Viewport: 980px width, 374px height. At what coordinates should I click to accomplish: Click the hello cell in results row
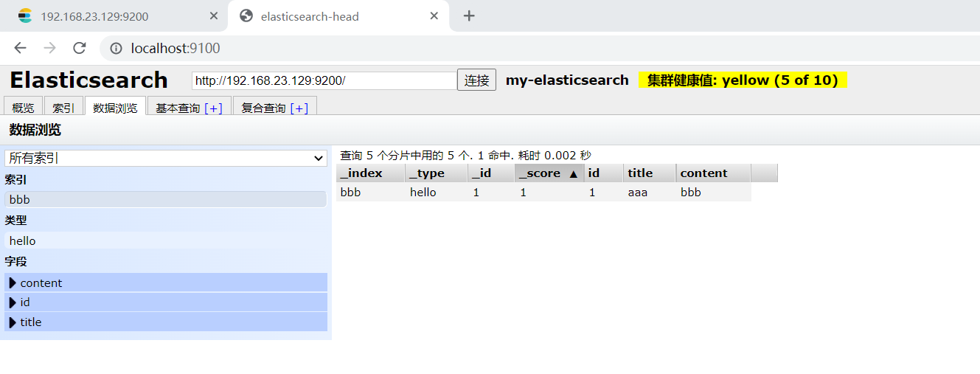pyautogui.click(x=437, y=192)
